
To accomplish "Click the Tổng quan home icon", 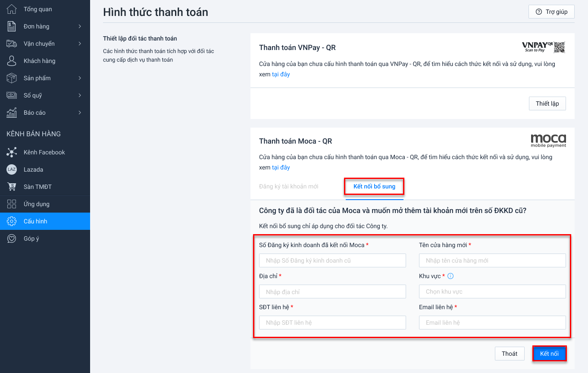I will point(12,9).
